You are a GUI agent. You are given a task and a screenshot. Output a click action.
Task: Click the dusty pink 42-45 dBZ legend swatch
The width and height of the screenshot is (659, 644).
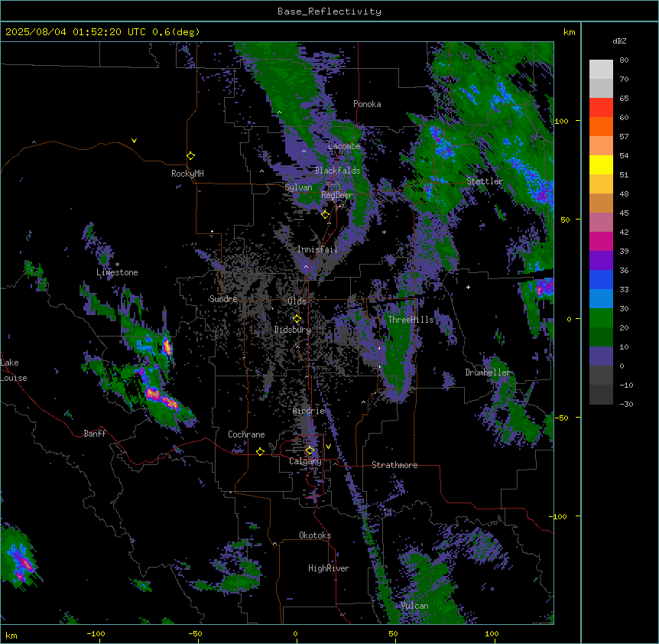click(601, 223)
